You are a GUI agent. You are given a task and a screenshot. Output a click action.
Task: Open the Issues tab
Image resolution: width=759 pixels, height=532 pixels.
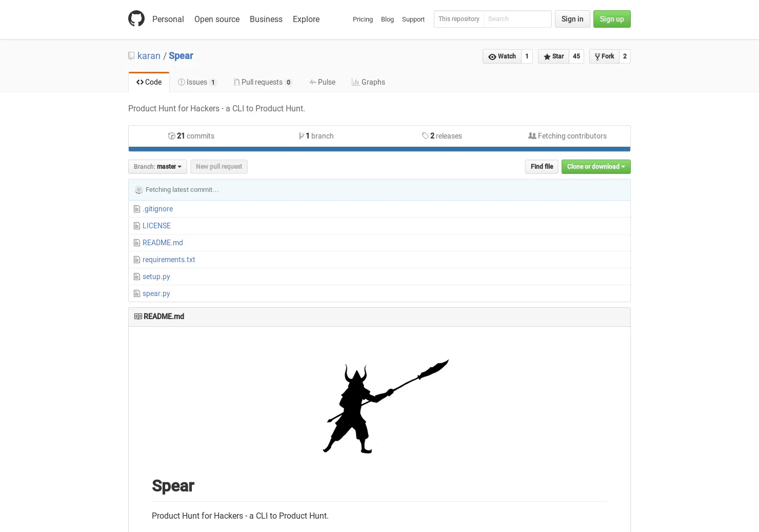(197, 82)
